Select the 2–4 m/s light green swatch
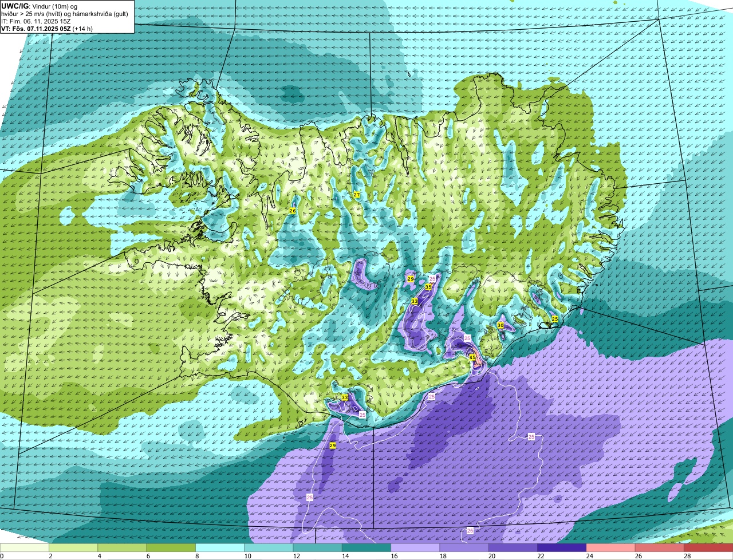The height and width of the screenshot is (560, 733). coord(73,547)
